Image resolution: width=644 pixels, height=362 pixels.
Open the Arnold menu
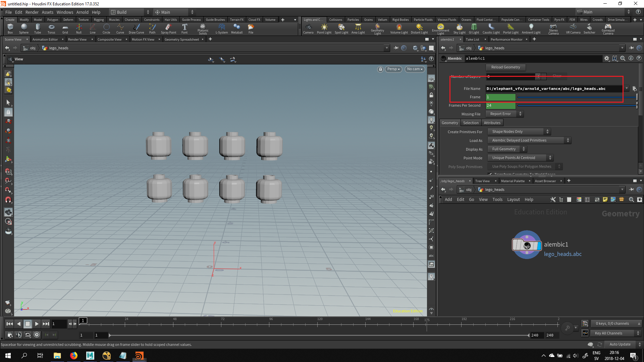(82, 12)
